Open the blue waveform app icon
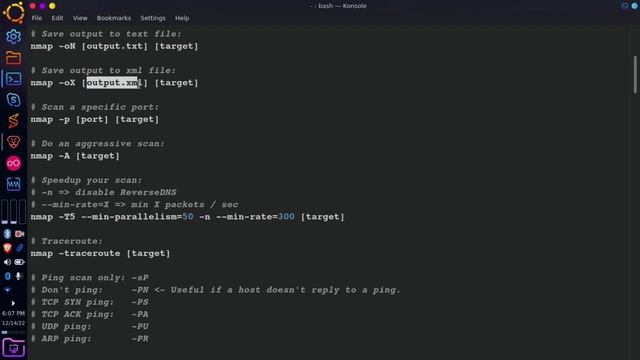 (13, 184)
